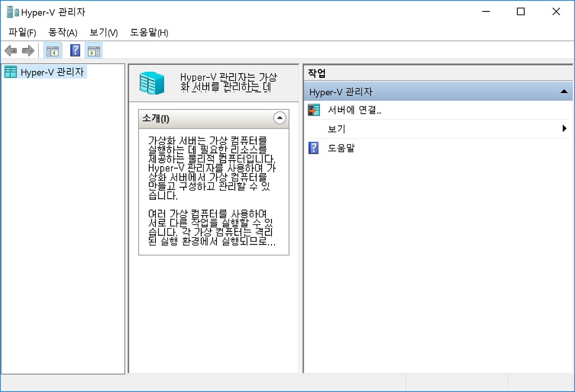The image size is (575, 392).
Task: Minimize the Hyper-V 관리자 window
Action: [486, 12]
